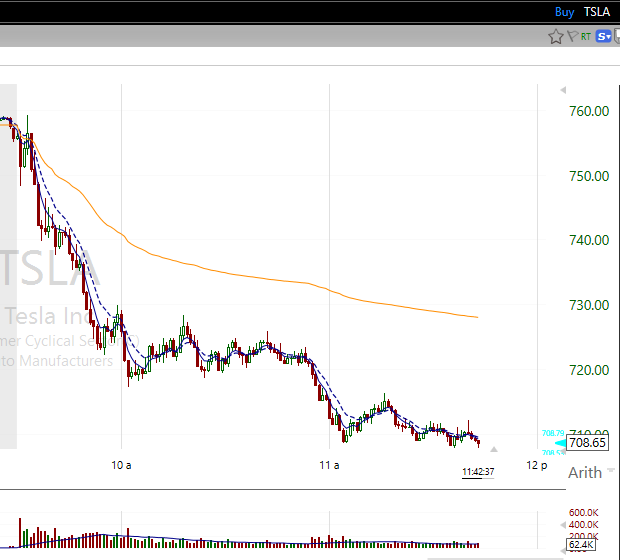Viewport: 620px width, 560px height.
Task: Click the 740.00 price axis label
Action: pos(589,240)
